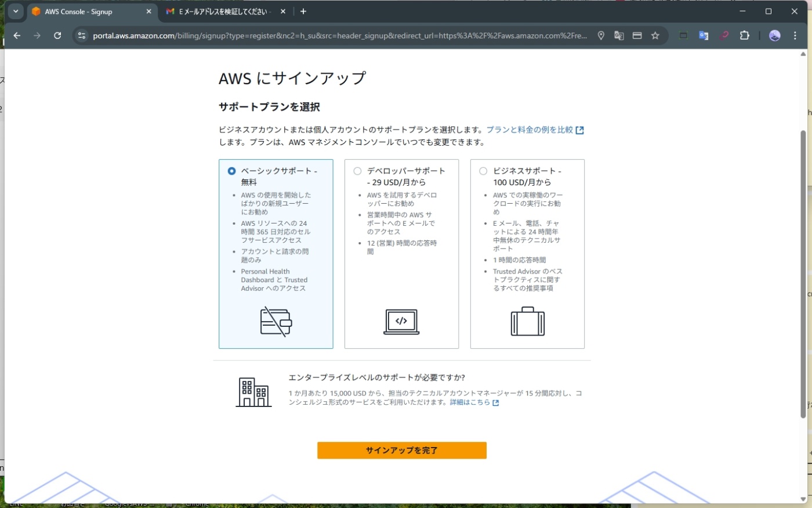Open the tab search chevron dropdown
Screen dimensions: 812x508
pyautogui.click(x=16, y=11)
